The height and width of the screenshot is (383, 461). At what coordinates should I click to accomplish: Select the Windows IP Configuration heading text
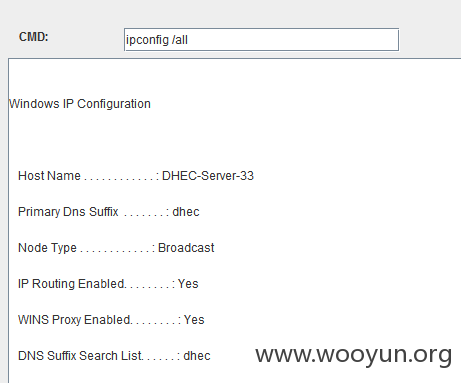(x=80, y=104)
